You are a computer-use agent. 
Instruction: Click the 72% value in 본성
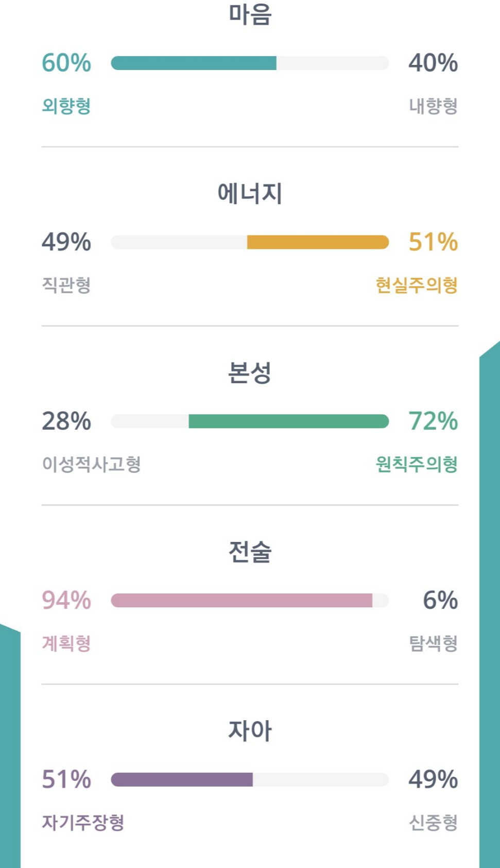click(433, 421)
